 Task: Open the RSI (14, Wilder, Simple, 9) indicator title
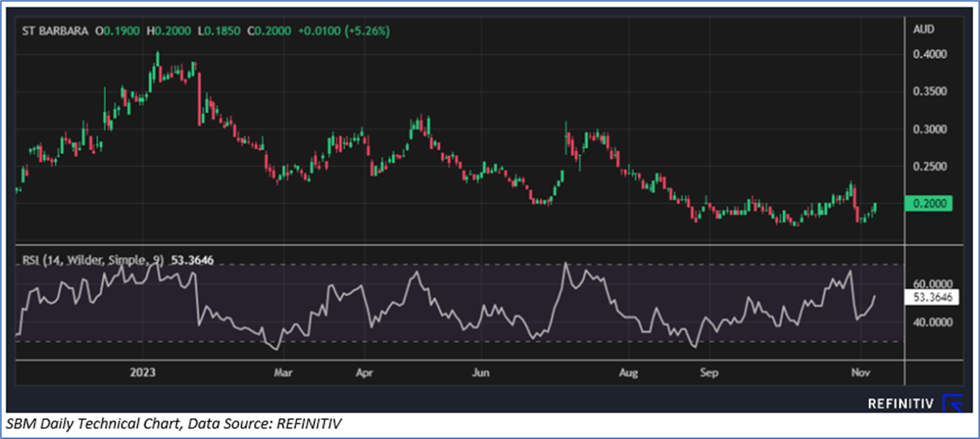94,260
